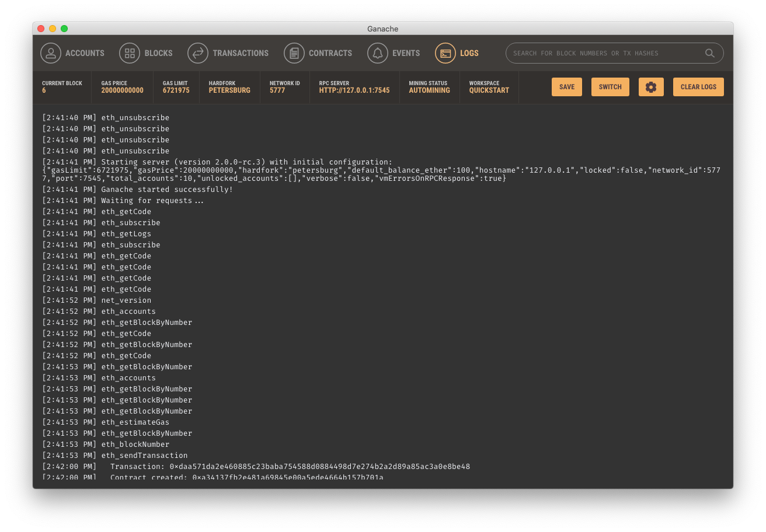
Task: Click the Mining Status Automining label
Action: pos(430,90)
